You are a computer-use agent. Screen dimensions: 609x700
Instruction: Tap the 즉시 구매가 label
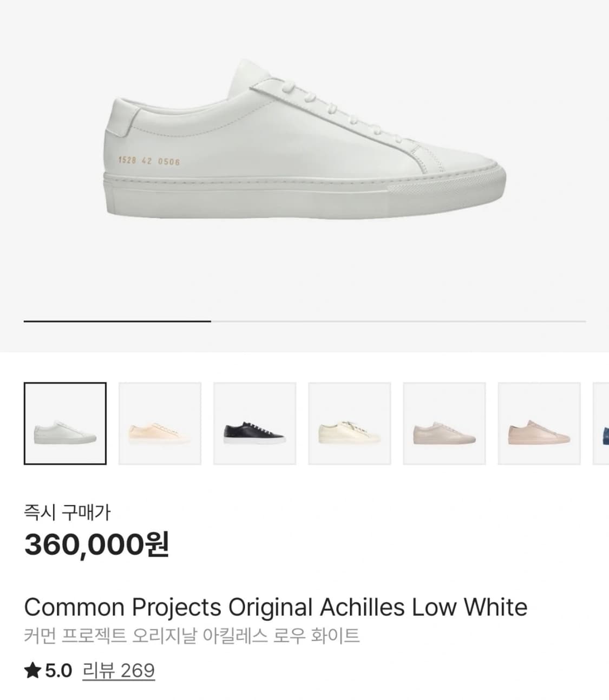click(x=67, y=512)
